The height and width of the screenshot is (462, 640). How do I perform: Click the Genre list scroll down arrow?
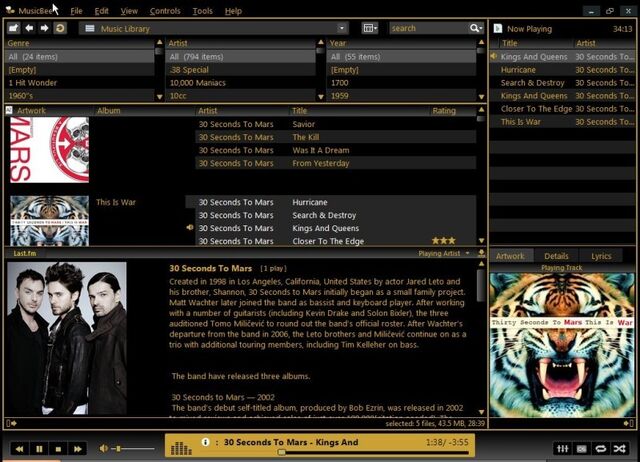[x=160, y=97]
